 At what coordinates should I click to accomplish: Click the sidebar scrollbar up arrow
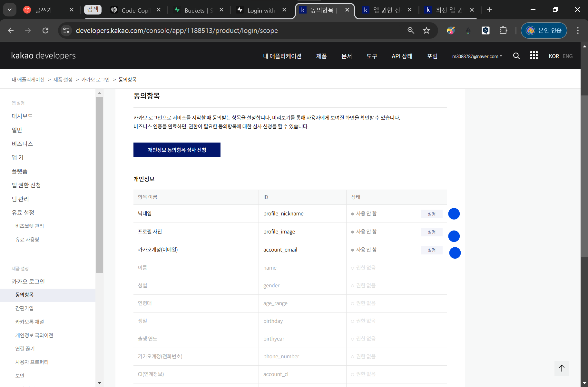pyautogui.click(x=99, y=93)
